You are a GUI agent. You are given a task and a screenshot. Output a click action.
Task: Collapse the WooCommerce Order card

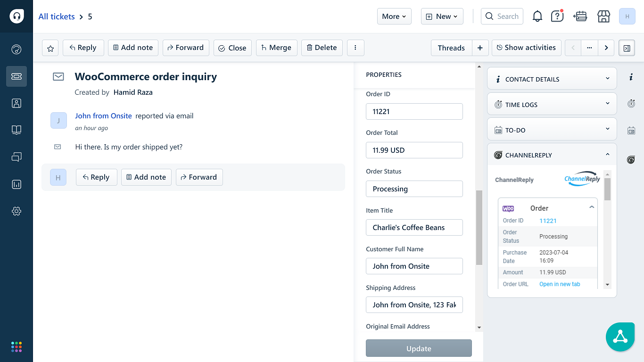(592, 207)
